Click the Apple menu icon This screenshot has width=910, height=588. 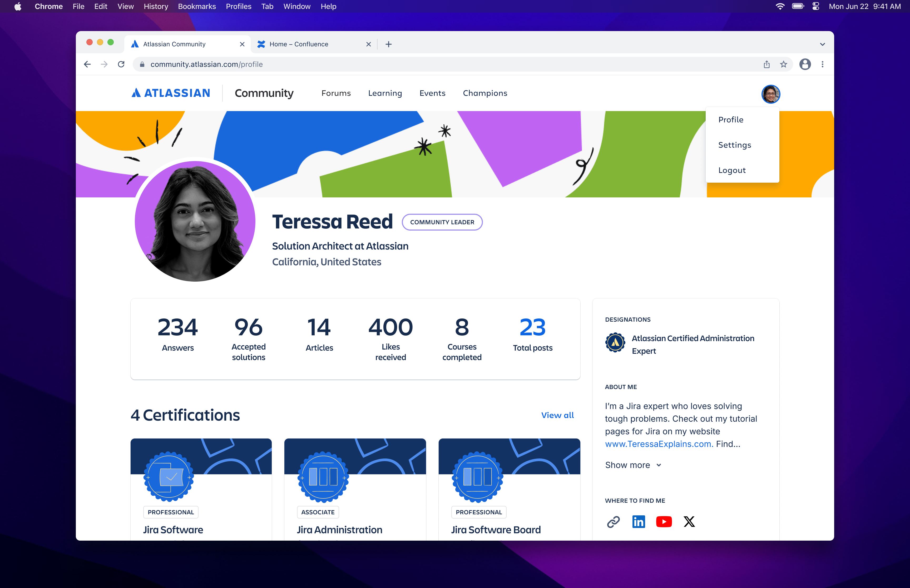click(x=18, y=7)
